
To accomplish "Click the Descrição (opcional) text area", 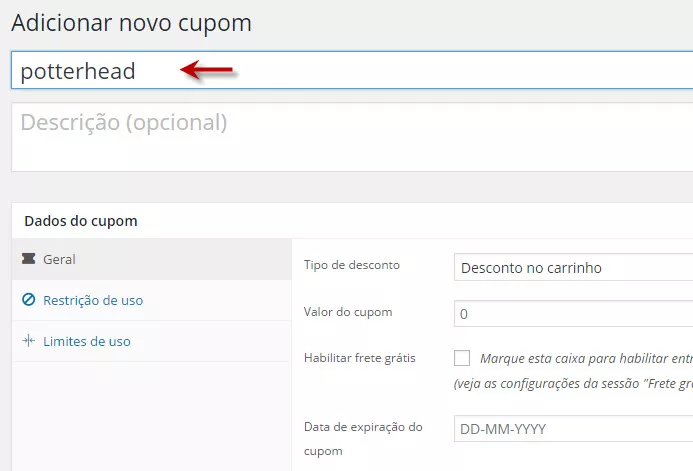I will (352, 137).
